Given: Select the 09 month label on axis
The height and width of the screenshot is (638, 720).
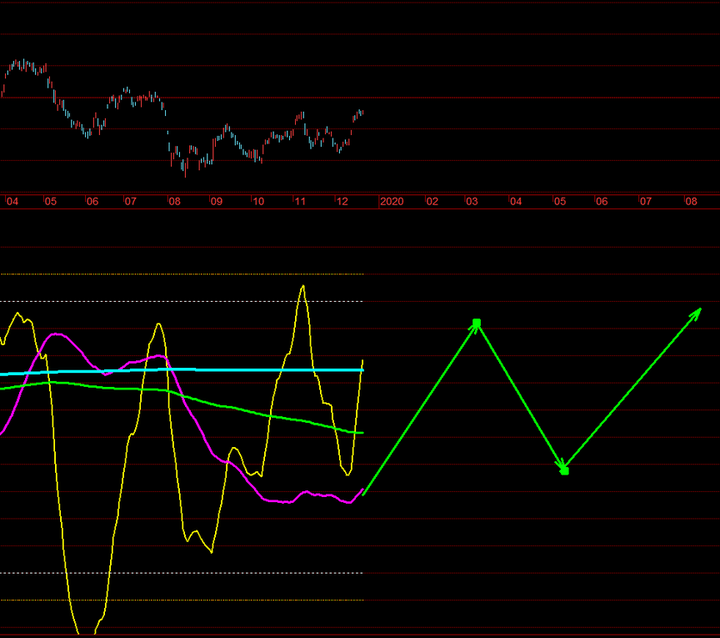Looking at the screenshot, I should click(216, 202).
